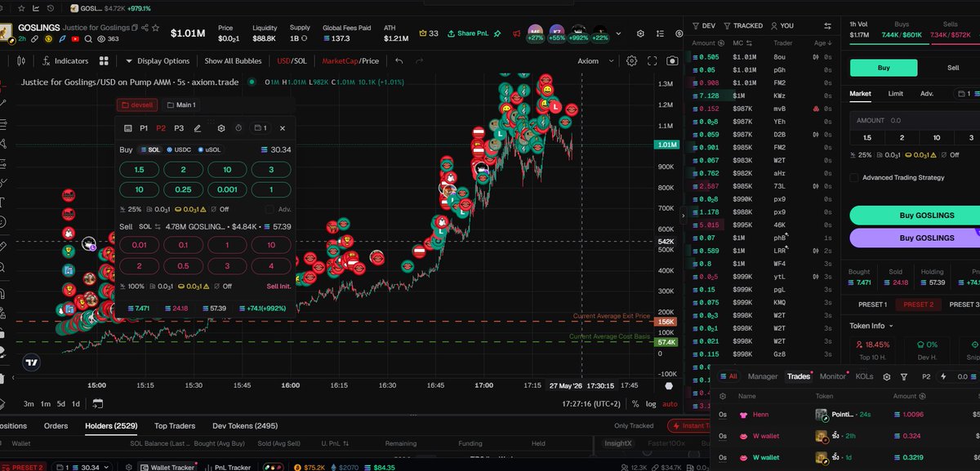Toggle MarketCap/Price display
The height and width of the screenshot is (471, 980).
350,61
